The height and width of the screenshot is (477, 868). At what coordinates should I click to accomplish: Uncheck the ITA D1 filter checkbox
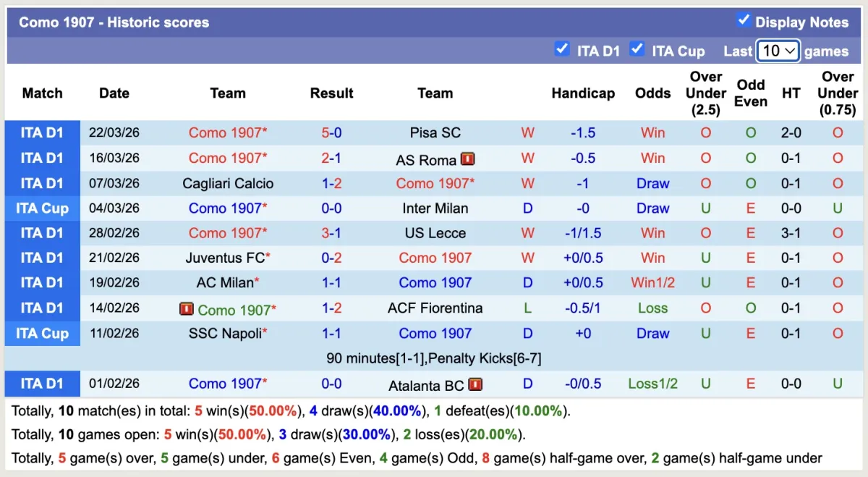pyautogui.click(x=561, y=49)
